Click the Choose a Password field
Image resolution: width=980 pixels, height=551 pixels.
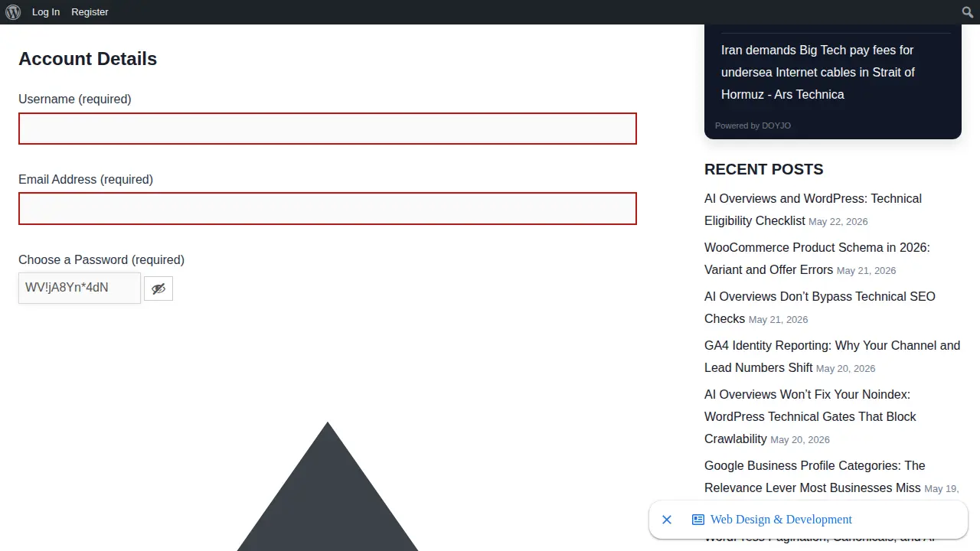point(80,288)
